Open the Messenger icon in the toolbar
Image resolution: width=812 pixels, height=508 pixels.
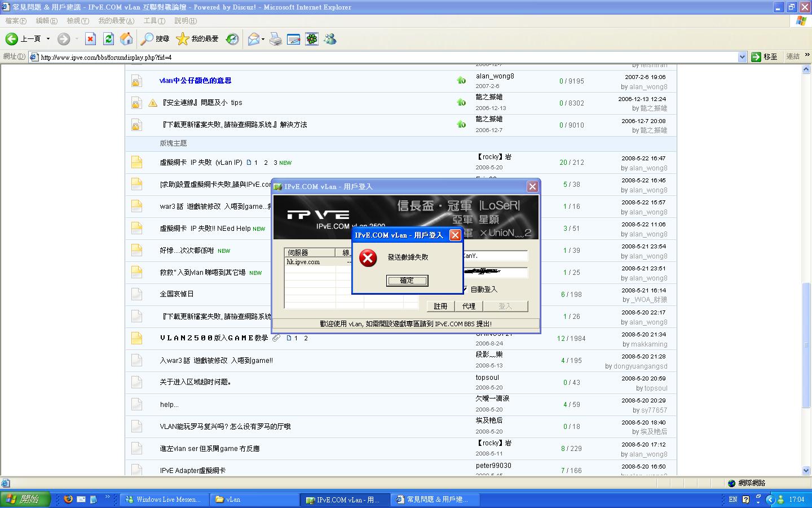330,39
